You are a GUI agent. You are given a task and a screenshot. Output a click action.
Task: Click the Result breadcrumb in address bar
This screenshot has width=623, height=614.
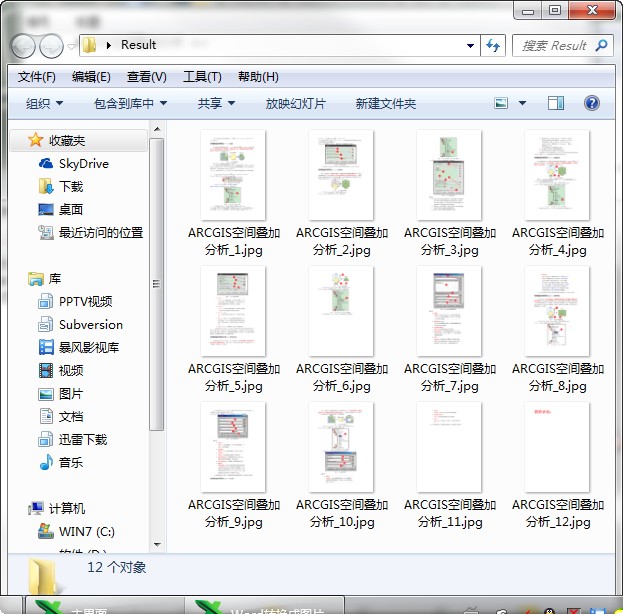tap(138, 45)
